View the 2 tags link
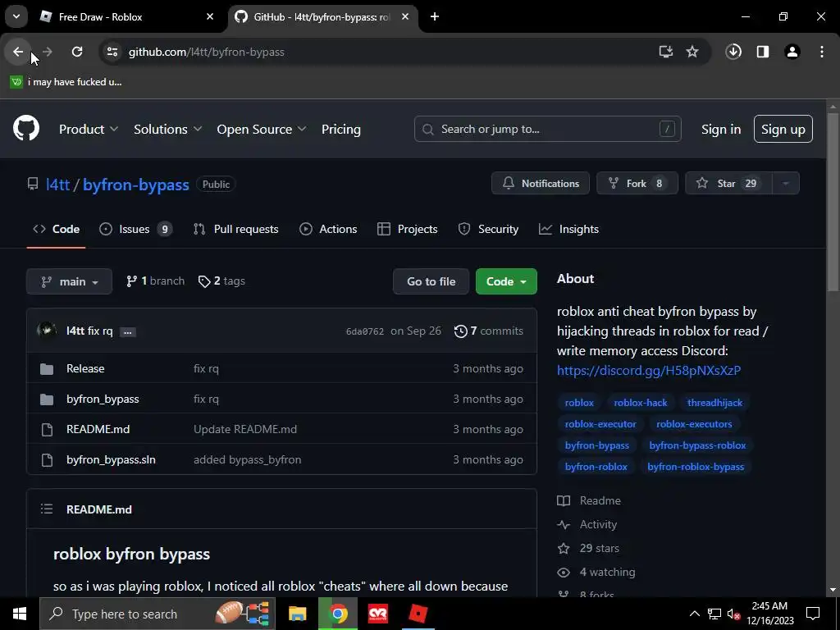The width and height of the screenshot is (840, 630). 221,281
